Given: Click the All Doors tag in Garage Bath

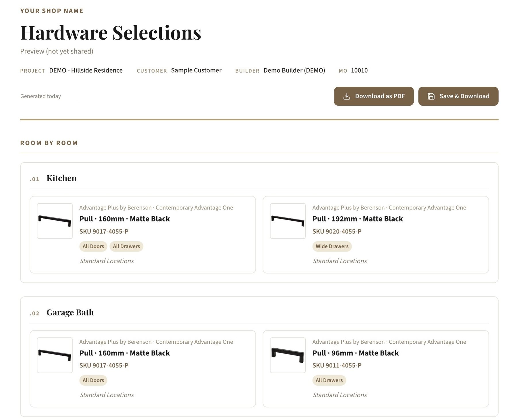Looking at the screenshot, I should coord(93,380).
